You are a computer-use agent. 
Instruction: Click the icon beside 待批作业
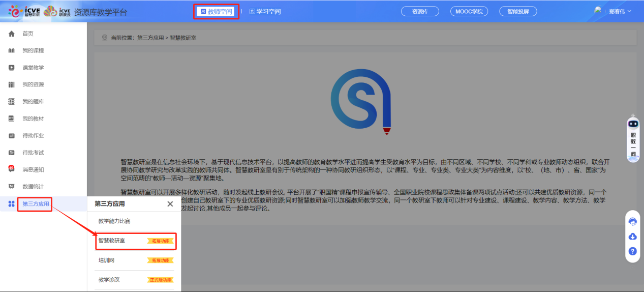click(x=12, y=136)
